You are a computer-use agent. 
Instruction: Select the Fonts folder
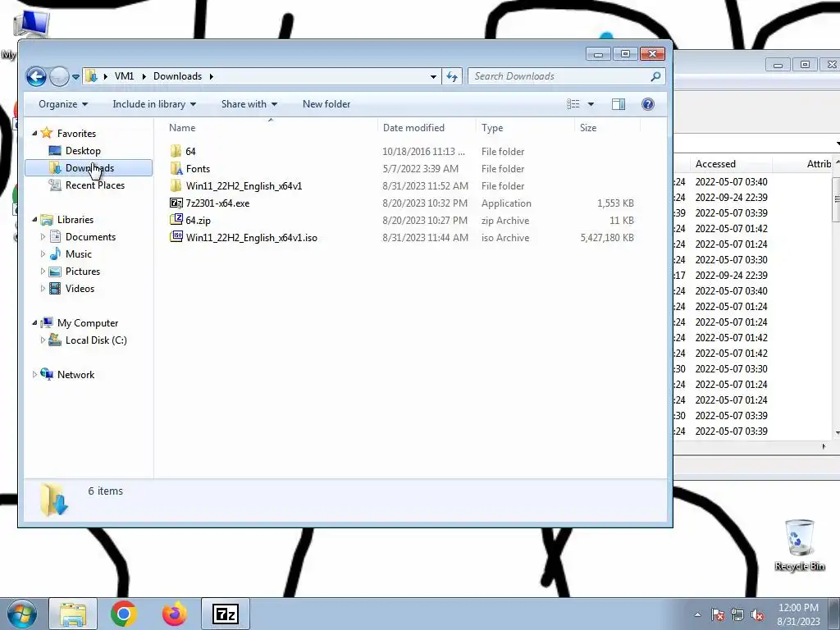198,169
